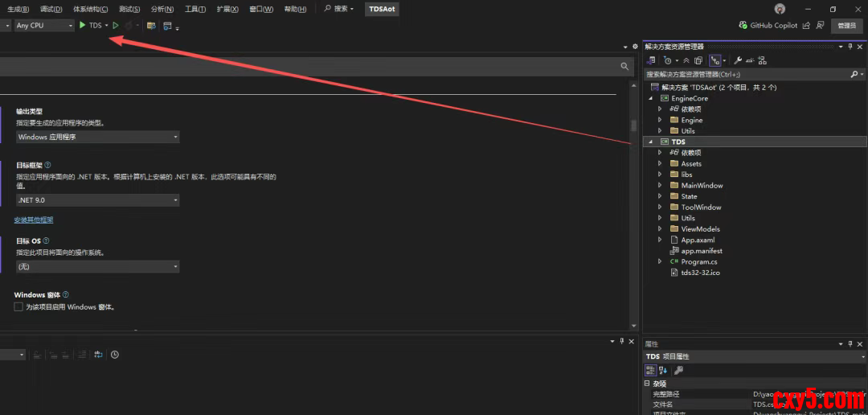Click the '安装其他框架' link

coord(34,220)
